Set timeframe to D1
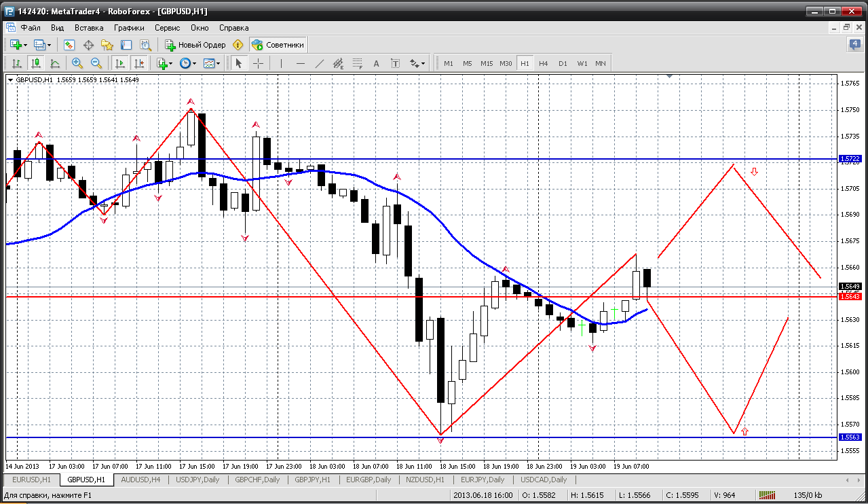868x504 pixels. 563,63
